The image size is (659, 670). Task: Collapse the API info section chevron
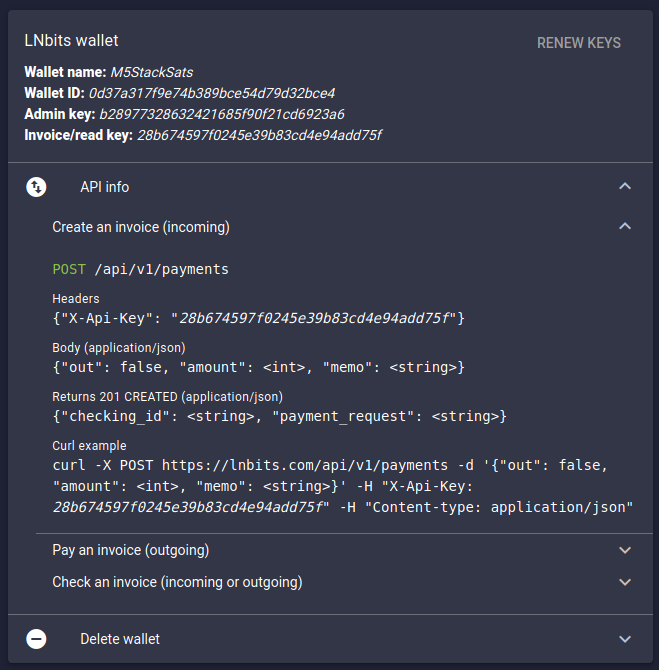[625, 187]
